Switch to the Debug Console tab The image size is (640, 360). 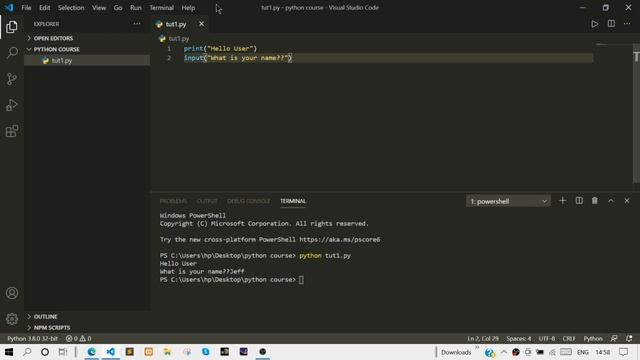pos(249,201)
